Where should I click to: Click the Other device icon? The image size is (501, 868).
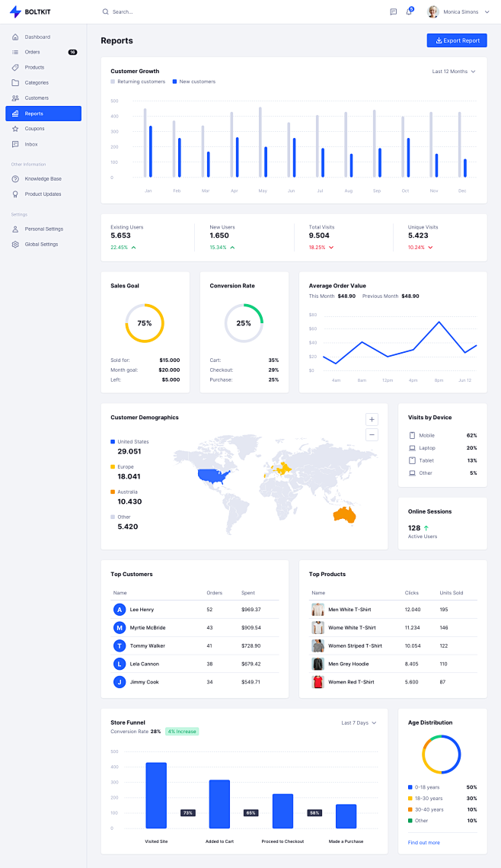[x=412, y=473]
